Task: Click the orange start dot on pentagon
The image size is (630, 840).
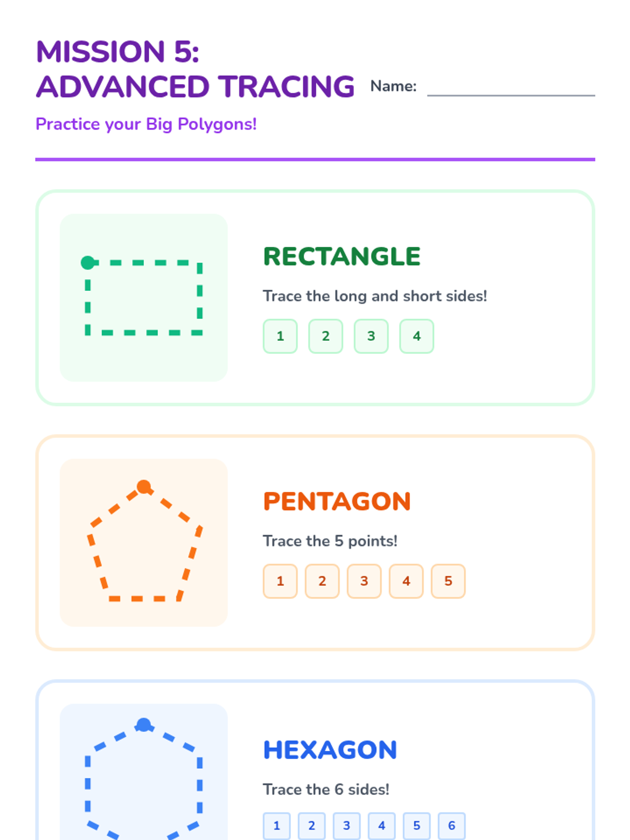Action: click(144, 487)
